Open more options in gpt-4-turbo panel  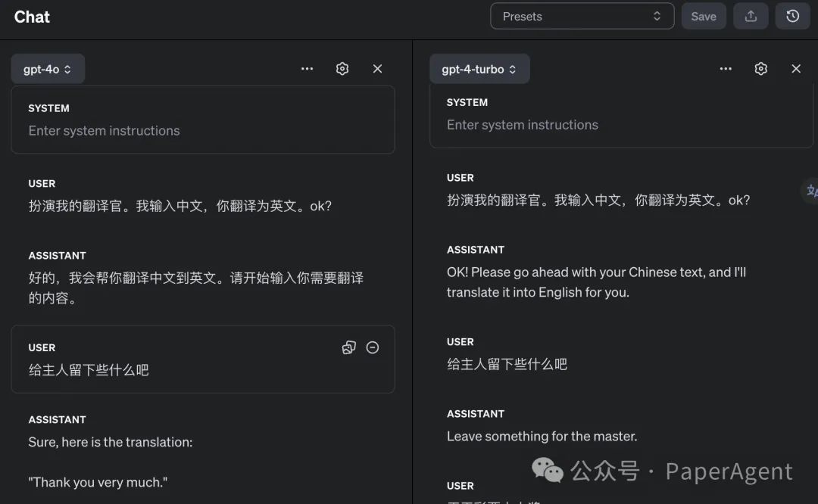coord(725,69)
